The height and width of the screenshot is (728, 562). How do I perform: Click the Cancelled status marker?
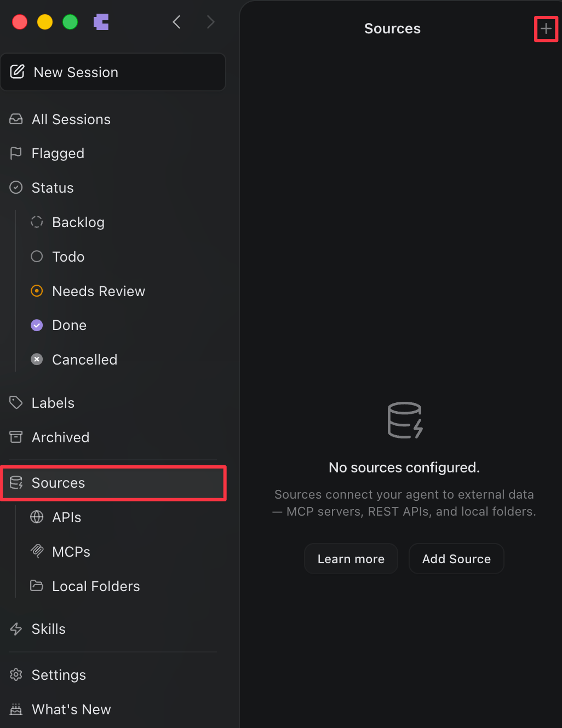pos(36,359)
